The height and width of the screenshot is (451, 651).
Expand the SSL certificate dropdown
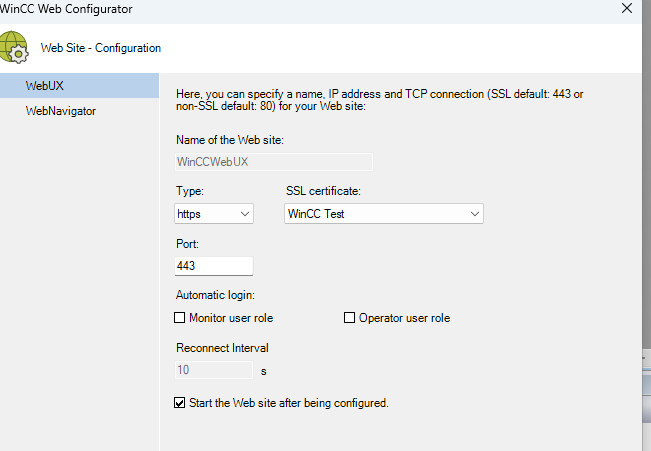coord(383,213)
